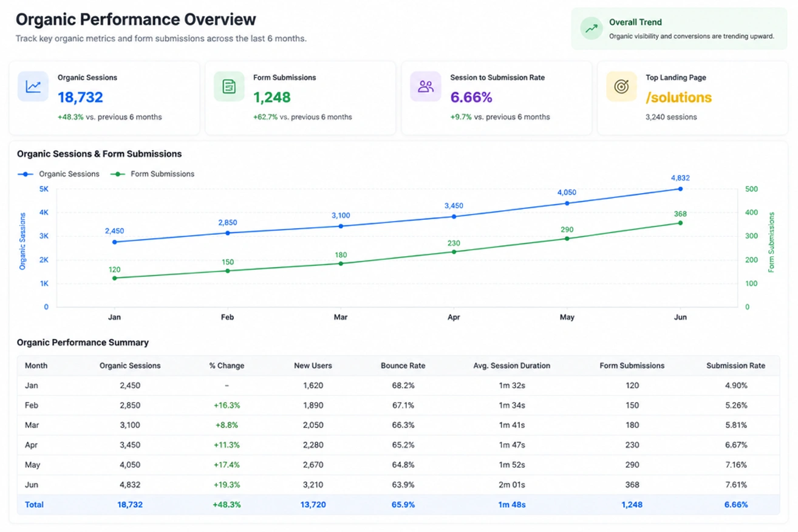The width and height of the screenshot is (798, 532).
Task: Toggle the Form Submissions legend series
Action: click(x=152, y=174)
